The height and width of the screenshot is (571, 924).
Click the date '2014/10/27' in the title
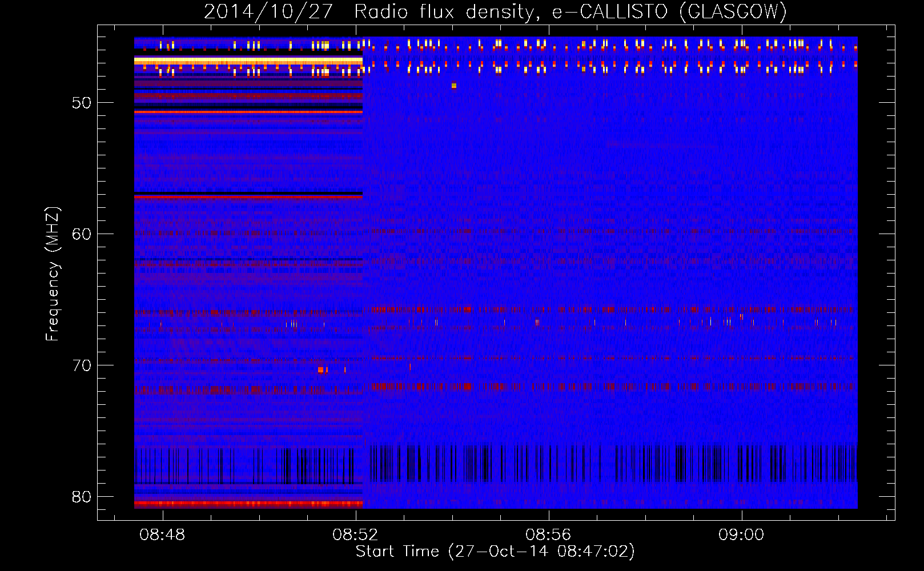pyautogui.click(x=268, y=11)
